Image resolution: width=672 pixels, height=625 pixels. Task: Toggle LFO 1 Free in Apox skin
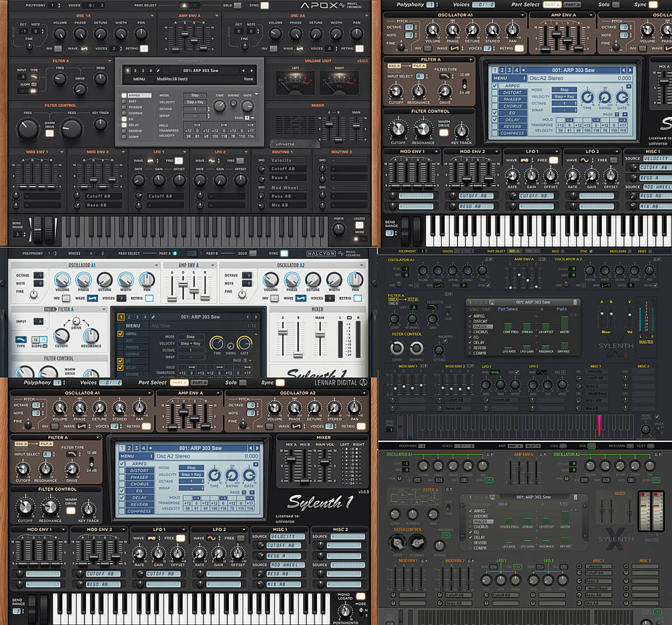(x=179, y=161)
